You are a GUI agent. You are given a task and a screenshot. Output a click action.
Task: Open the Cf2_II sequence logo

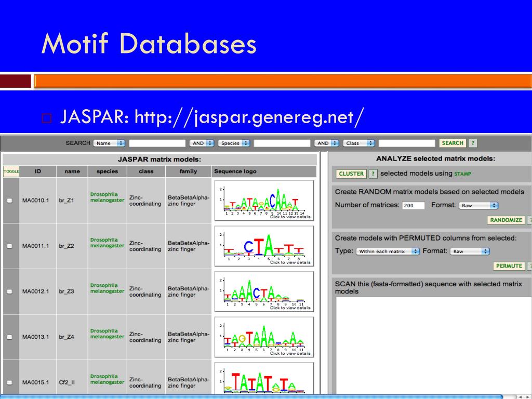pyautogui.click(x=264, y=378)
